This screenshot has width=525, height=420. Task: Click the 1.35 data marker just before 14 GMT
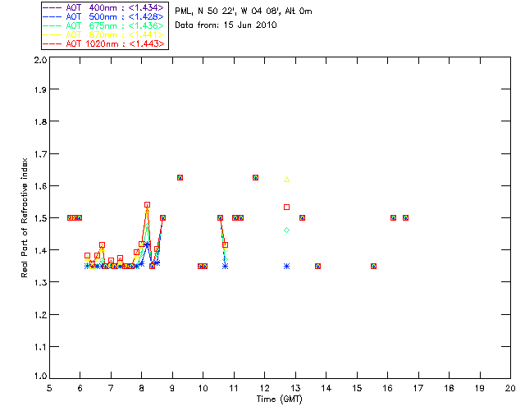(317, 267)
